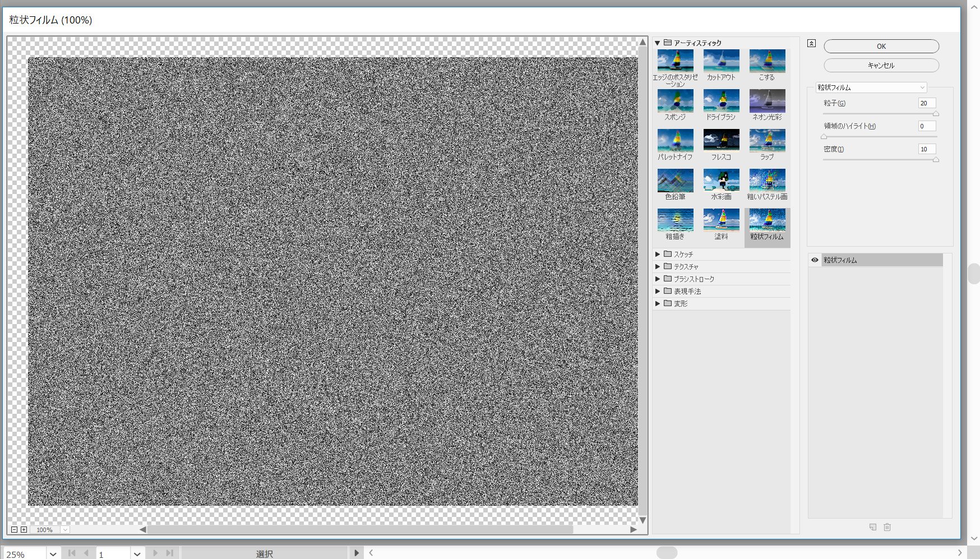Select the 色鉛筆 filter icon

click(675, 181)
